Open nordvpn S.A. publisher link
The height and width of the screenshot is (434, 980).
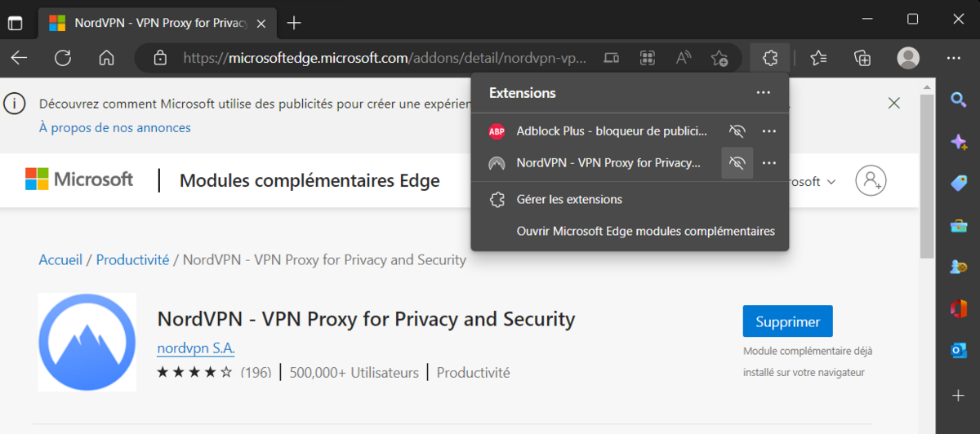(x=196, y=348)
